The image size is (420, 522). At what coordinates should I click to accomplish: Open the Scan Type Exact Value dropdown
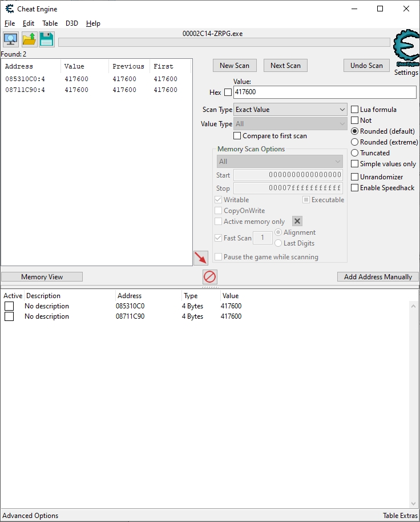(x=290, y=110)
